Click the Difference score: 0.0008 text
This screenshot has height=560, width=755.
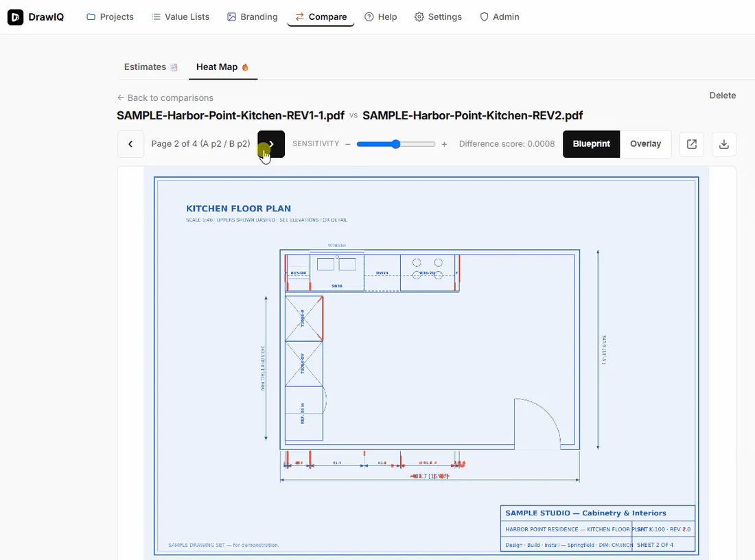[x=507, y=144]
